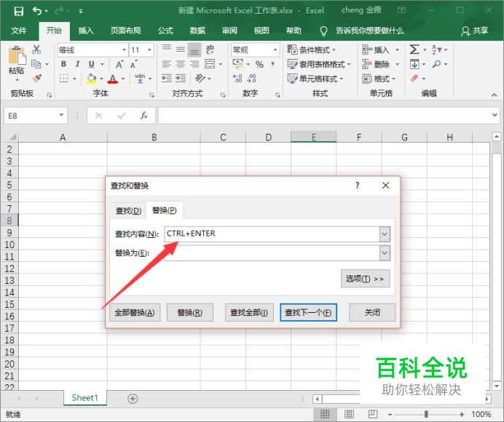
Task: Click the Decrease Indent icon
Action: click(167, 78)
